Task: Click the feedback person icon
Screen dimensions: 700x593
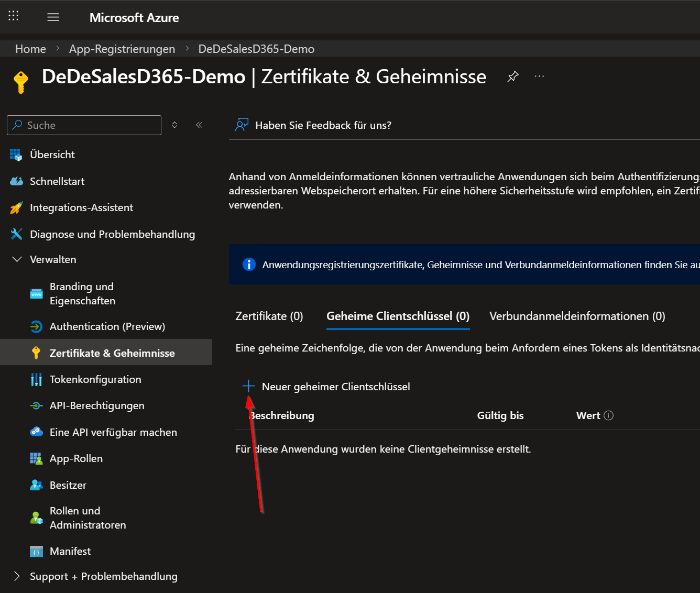Action: click(242, 125)
